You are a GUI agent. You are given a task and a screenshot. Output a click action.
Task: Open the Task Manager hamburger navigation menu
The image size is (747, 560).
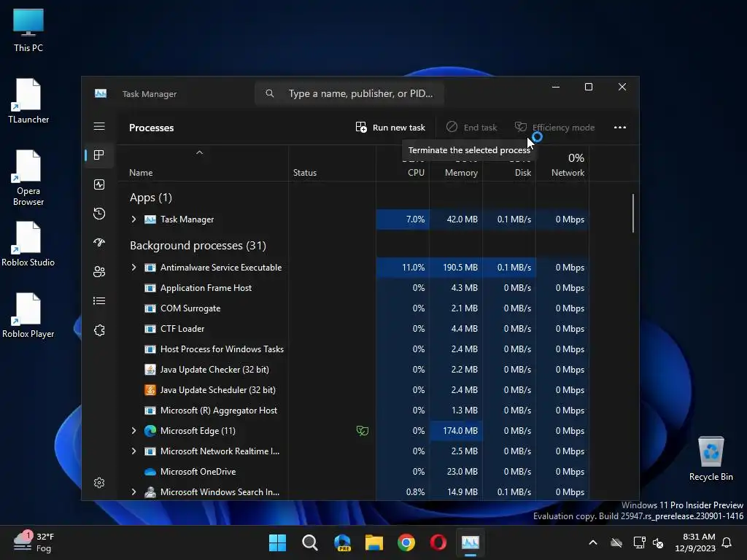[99, 127]
